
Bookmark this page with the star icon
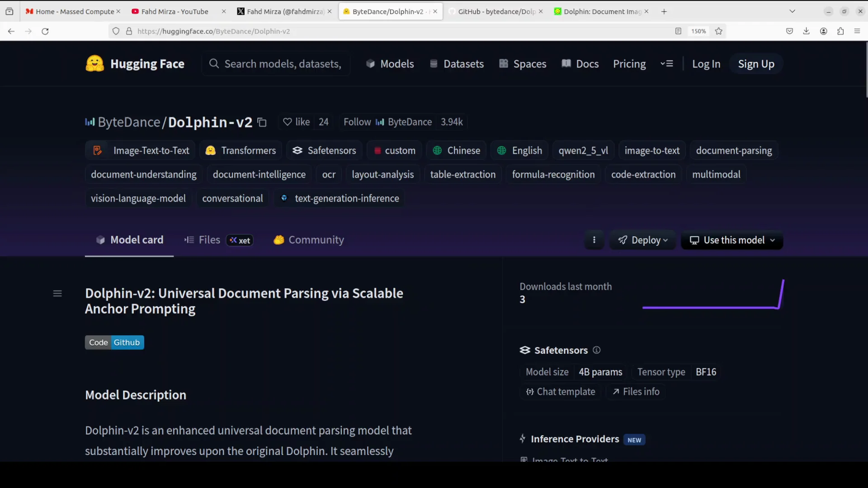click(x=719, y=31)
